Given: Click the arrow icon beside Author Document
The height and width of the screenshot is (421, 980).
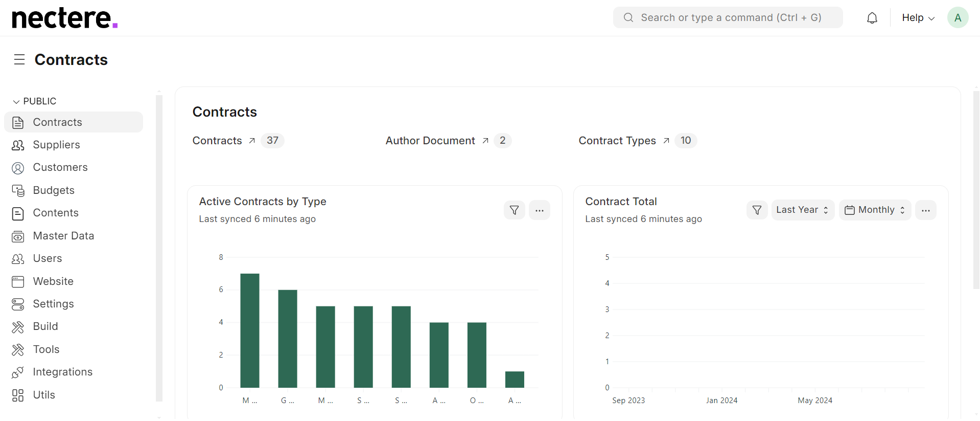Looking at the screenshot, I should tap(485, 141).
